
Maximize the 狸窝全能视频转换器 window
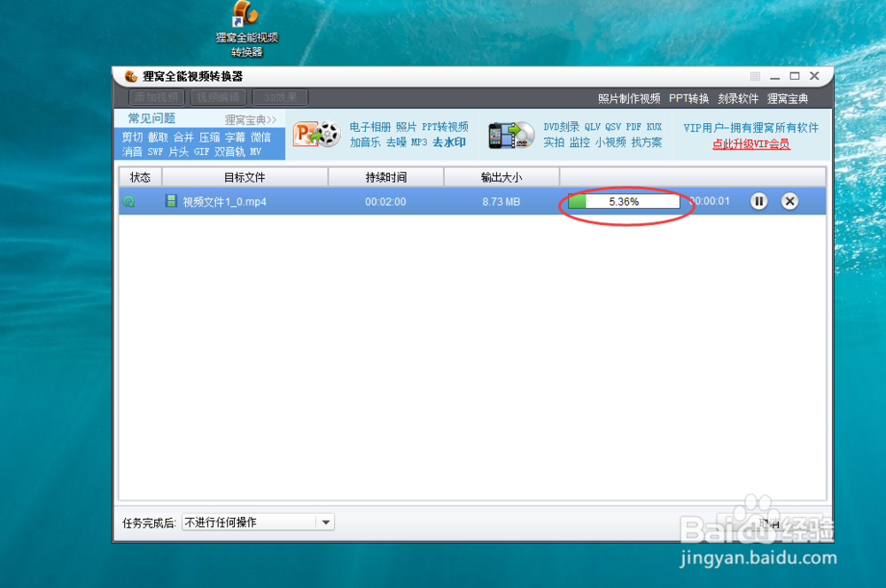[795, 75]
